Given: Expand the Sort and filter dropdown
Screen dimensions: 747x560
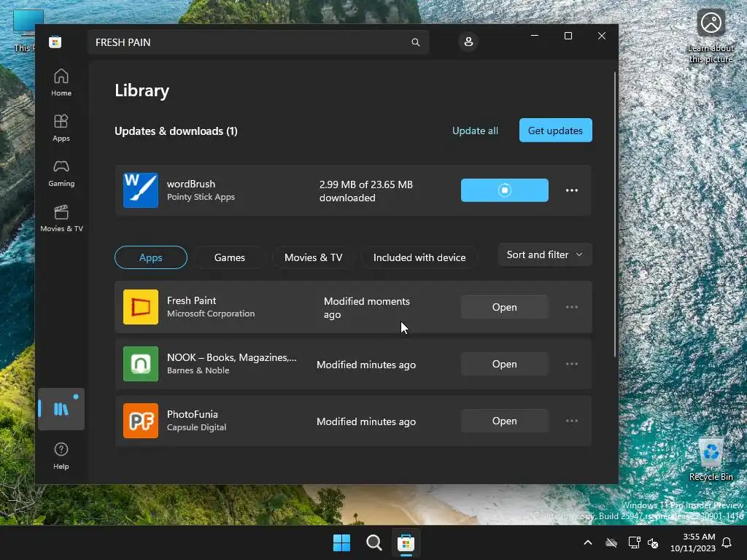Looking at the screenshot, I should 544,254.
